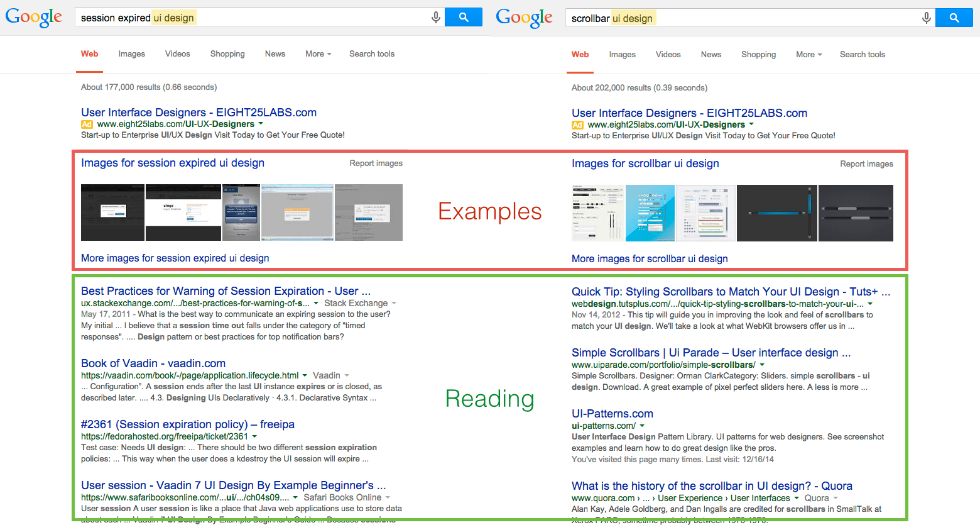Click 'About 202,000 results (0.39 seconds)' text

click(640, 88)
